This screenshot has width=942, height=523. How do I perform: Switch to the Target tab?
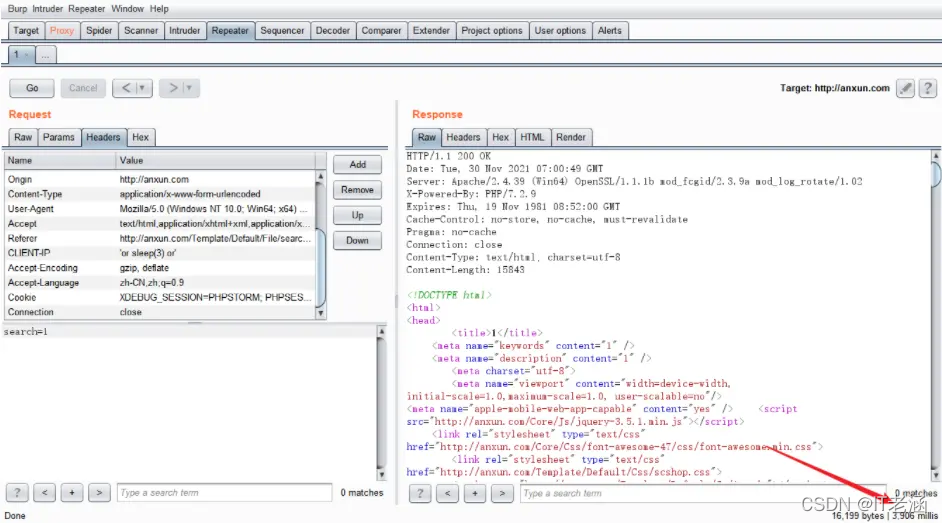point(26,31)
